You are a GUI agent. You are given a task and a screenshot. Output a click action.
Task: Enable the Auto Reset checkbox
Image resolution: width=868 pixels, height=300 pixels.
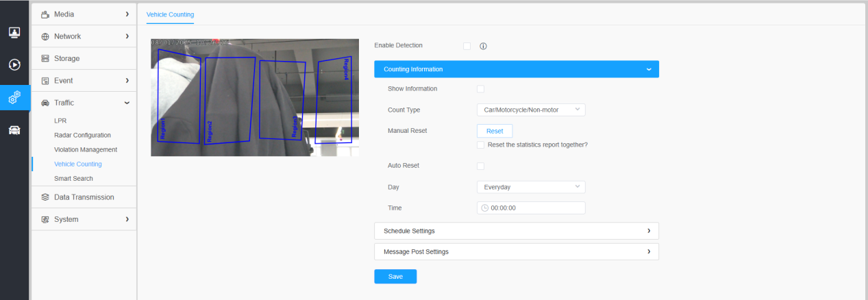480,166
